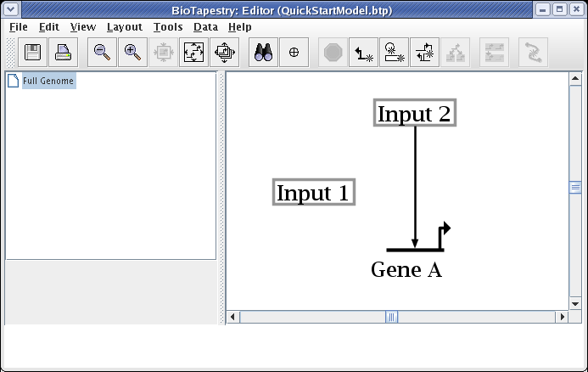Zoom out with the minus magnifier
Viewport: 588px width, 372px height.
click(102, 53)
